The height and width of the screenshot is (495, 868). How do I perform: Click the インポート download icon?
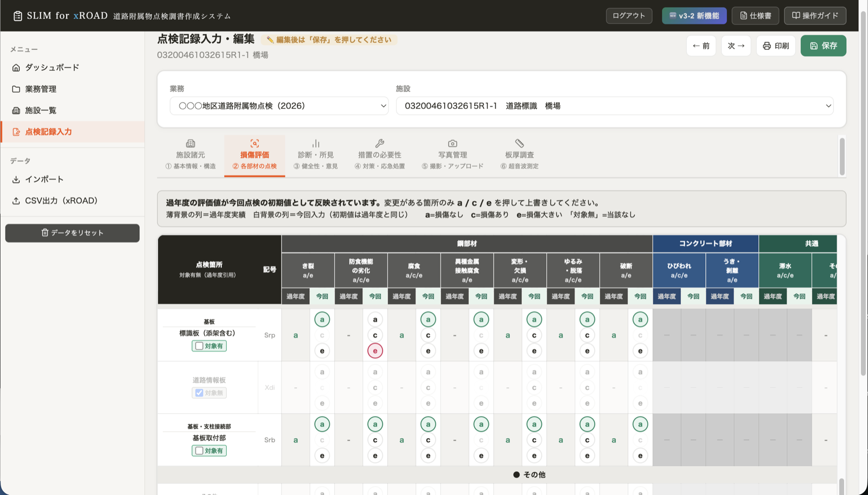pos(16,179)
